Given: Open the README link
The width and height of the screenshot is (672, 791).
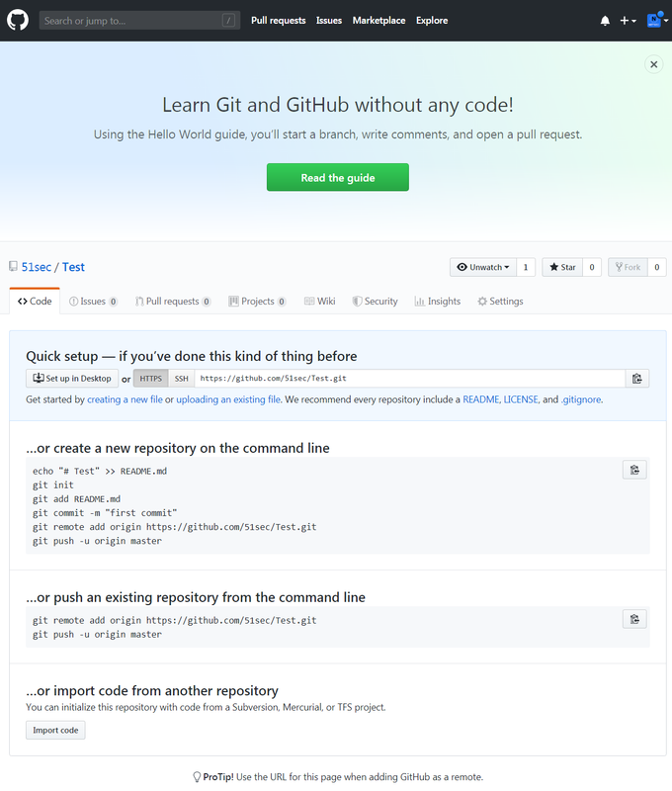Looking at the screenshot, I should [481, 399].
